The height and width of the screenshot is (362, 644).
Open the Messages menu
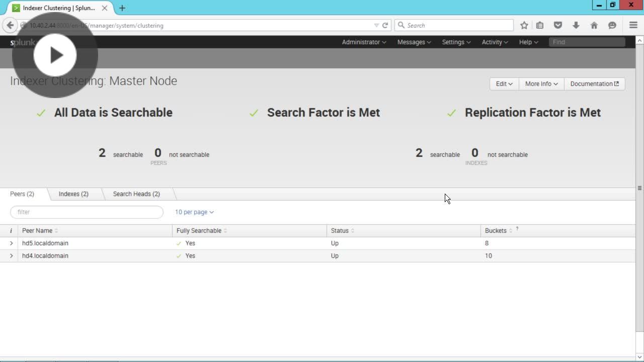(x=414, y=42)
